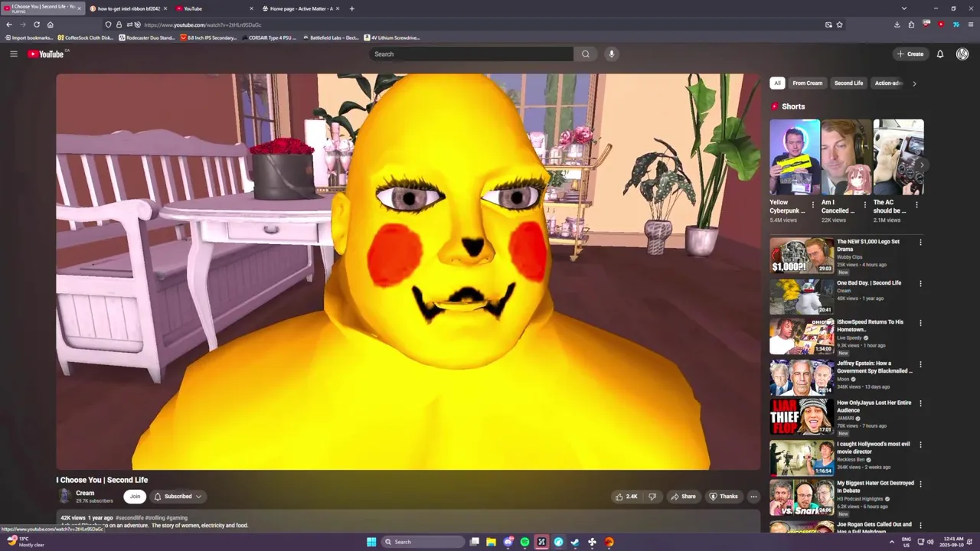Open a new browser tab
Screen dimensions: 980x551
coord(351,8)
